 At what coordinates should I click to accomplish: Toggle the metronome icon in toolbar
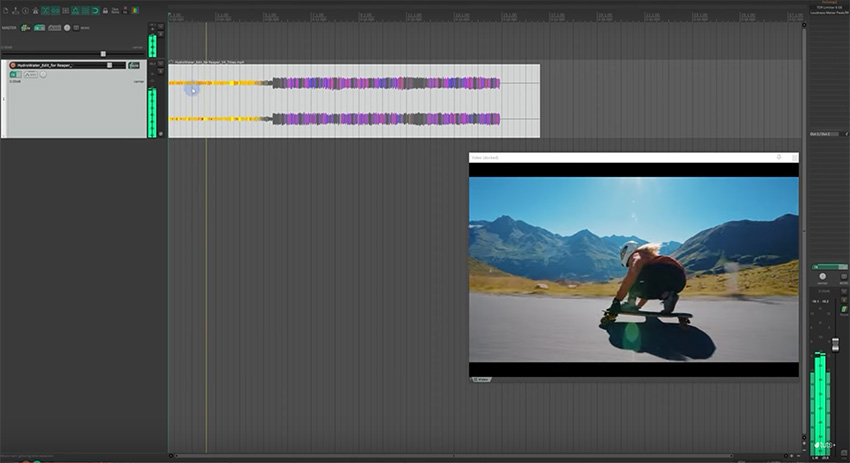35,11
